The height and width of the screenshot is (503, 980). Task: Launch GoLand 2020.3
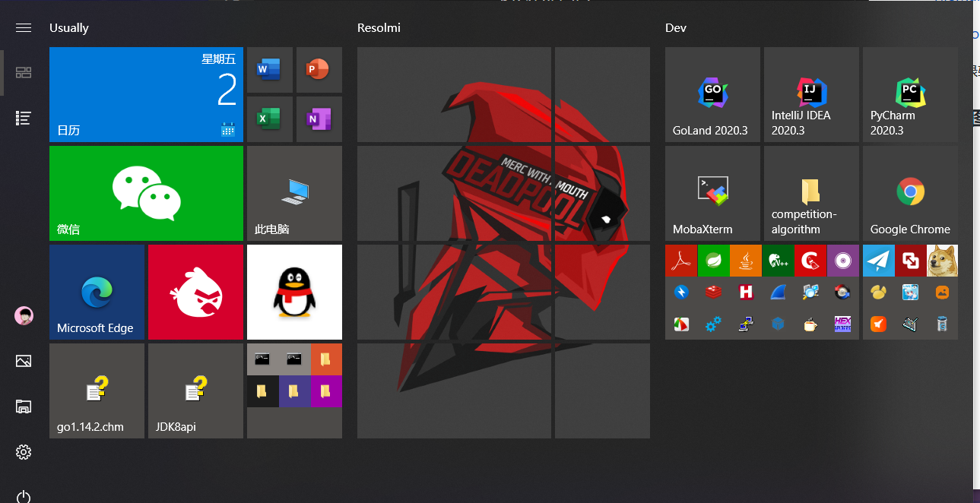pos(712,94)
